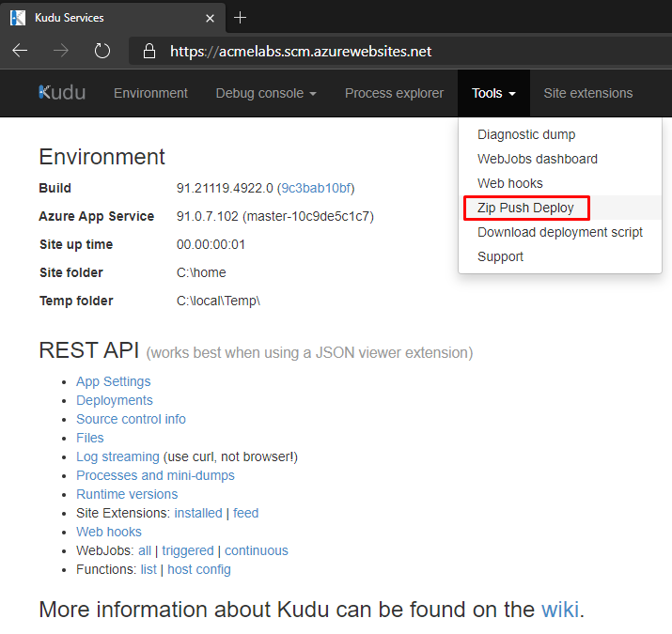Click the WebJobs all link
This screenshot has height=634, width=672.
coord(145,550)
